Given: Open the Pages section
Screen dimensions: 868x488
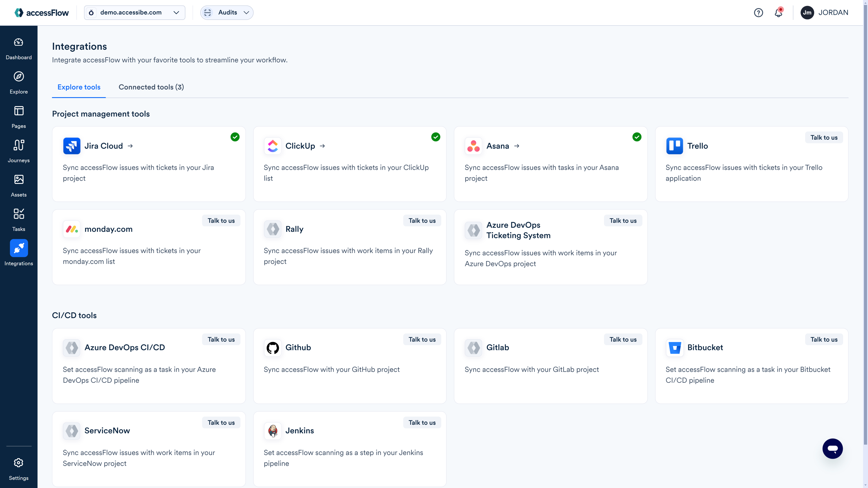Looking at the screenshot, I should click(19, 117).
